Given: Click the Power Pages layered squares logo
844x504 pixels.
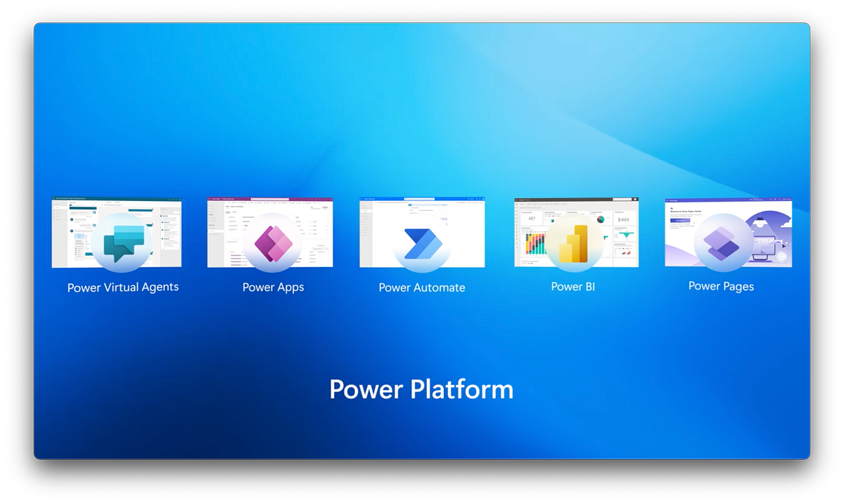Looking at the screenshot, I should pos(721,243).
